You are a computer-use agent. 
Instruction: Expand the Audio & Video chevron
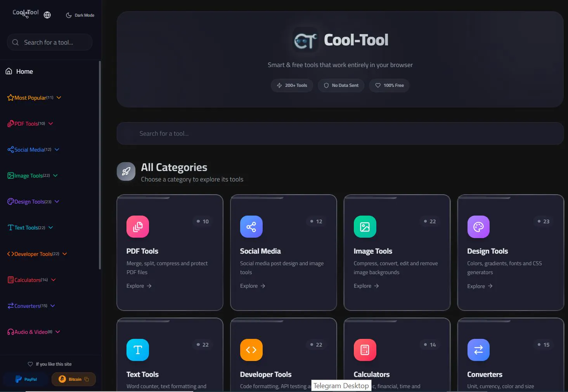(x=58, y=332)
